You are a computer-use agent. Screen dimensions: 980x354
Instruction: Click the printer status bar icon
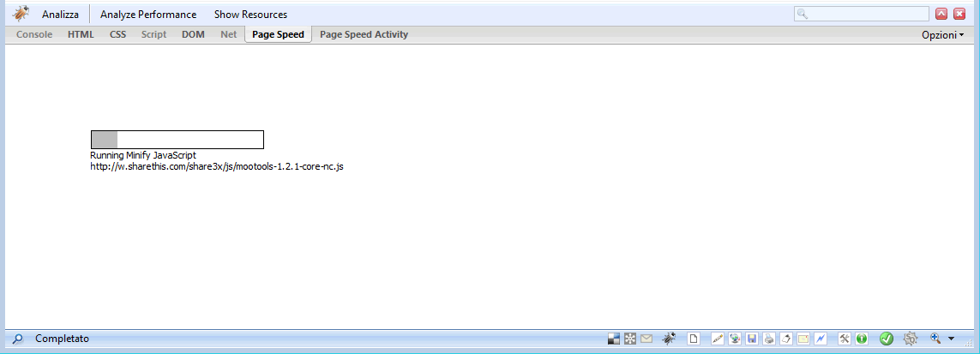click(x=769, y=339)
